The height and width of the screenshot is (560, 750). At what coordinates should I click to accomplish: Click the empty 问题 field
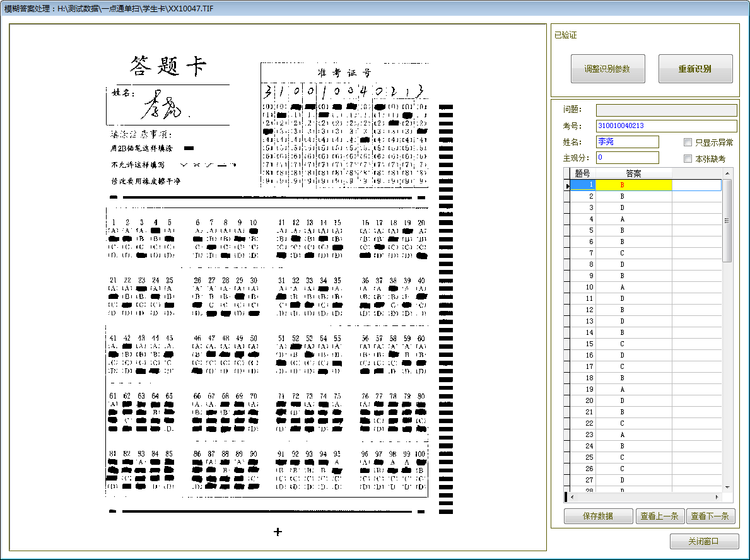[666, 110]
